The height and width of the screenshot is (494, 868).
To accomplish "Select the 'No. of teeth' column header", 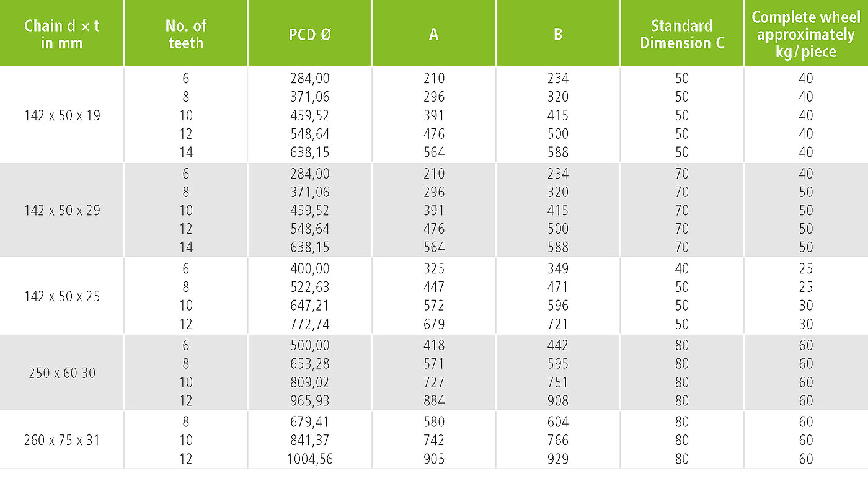I will click(186, 34).
